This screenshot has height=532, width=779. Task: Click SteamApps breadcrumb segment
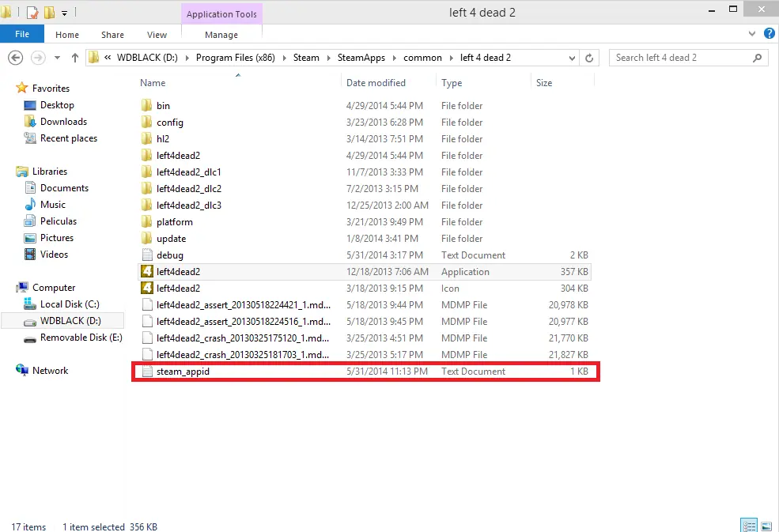361,58
